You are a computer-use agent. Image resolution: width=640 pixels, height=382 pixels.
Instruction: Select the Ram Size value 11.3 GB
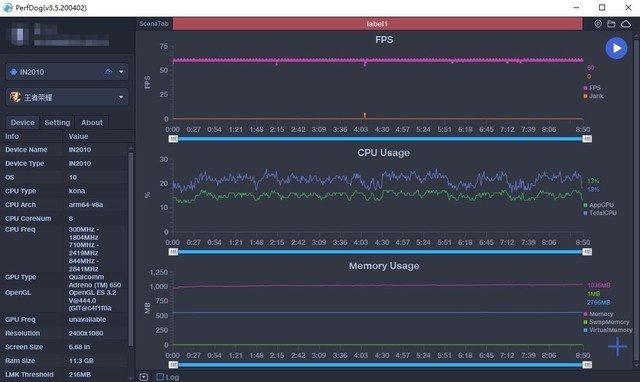pyautogui.click(x=81, y=361)
